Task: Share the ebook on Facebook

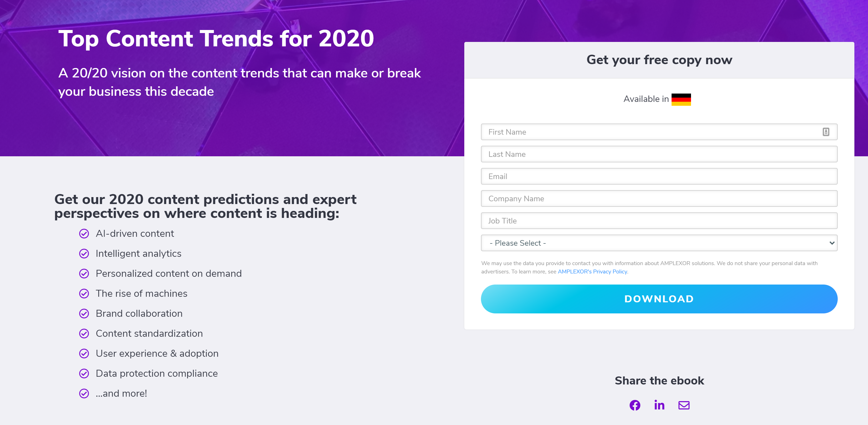Action: point(635,405)
